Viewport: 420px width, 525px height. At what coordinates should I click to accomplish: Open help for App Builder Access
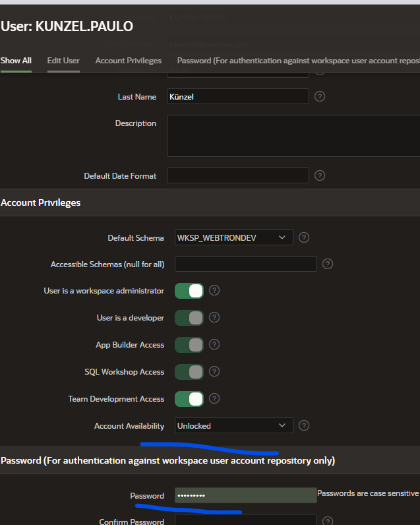214,344
